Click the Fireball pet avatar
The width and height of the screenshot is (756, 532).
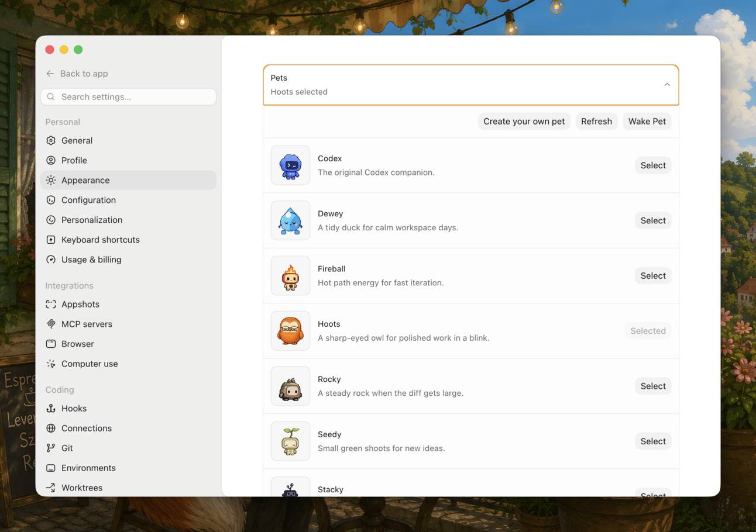pyautogui.click(x=290, y=276)
